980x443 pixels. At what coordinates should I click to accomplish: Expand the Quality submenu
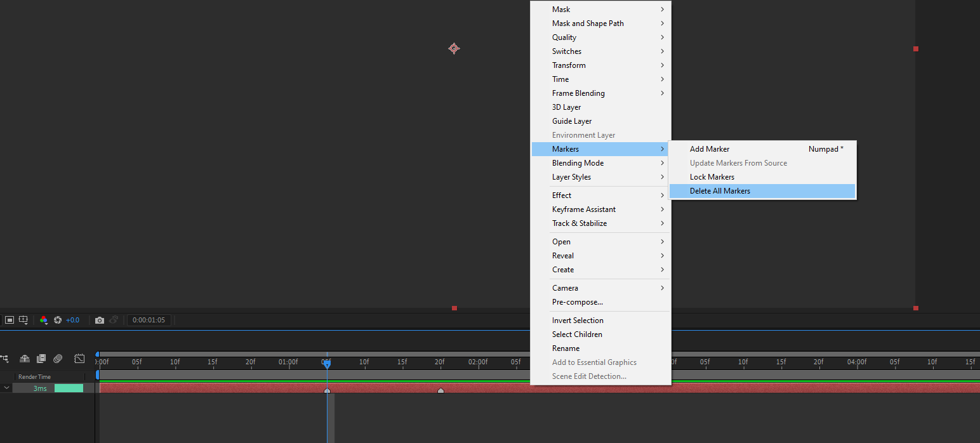(564, 37)
